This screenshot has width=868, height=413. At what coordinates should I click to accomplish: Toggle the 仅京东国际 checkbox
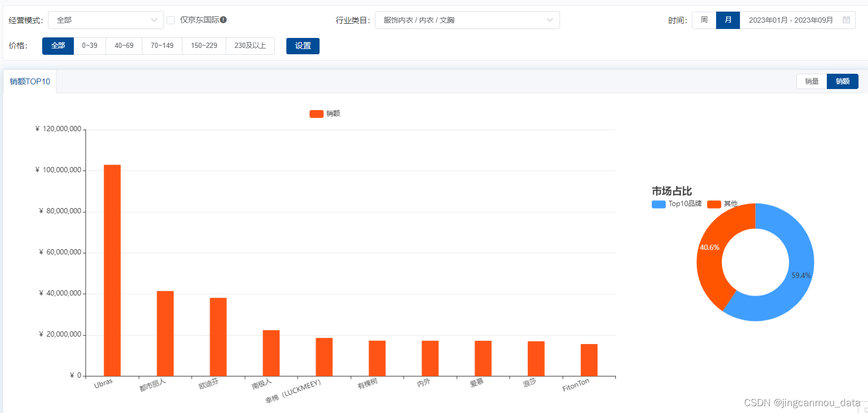171,20
